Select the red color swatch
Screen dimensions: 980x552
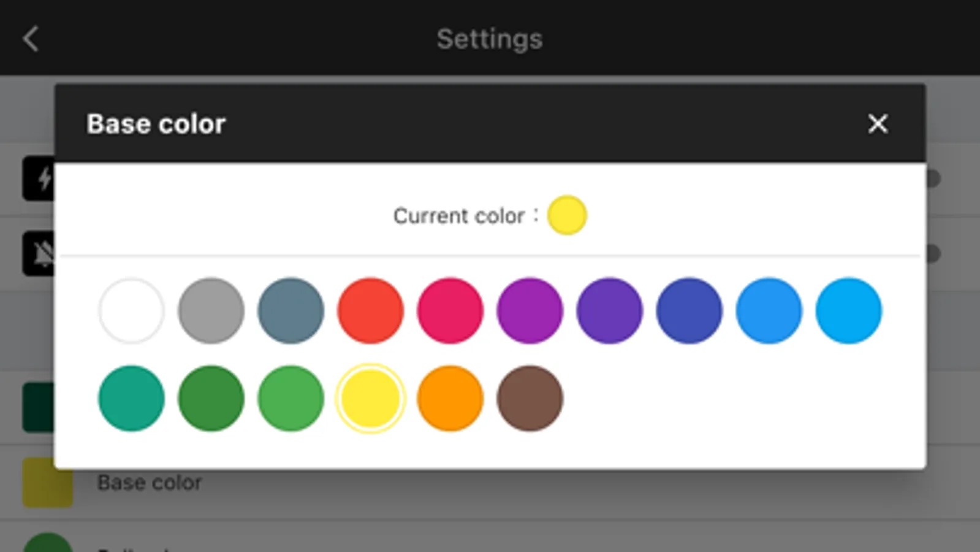click(370, 311)
